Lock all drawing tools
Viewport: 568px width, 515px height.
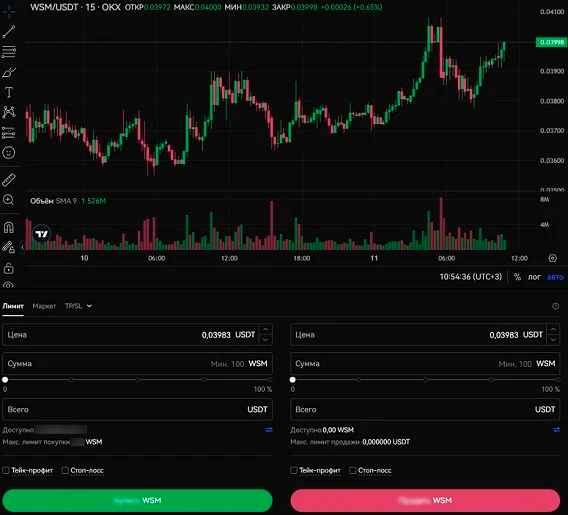9,268
